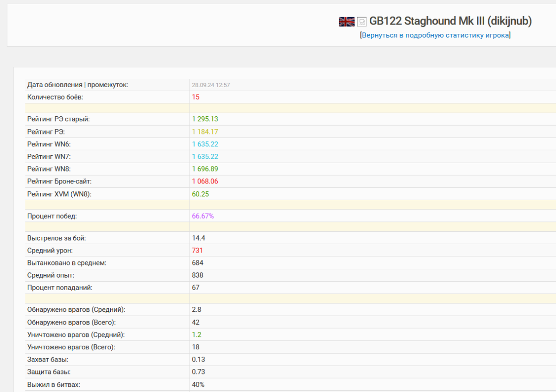
Task: Click the 'Рейтинг РЭ старый' value 1 295.13
Action: 205,119
